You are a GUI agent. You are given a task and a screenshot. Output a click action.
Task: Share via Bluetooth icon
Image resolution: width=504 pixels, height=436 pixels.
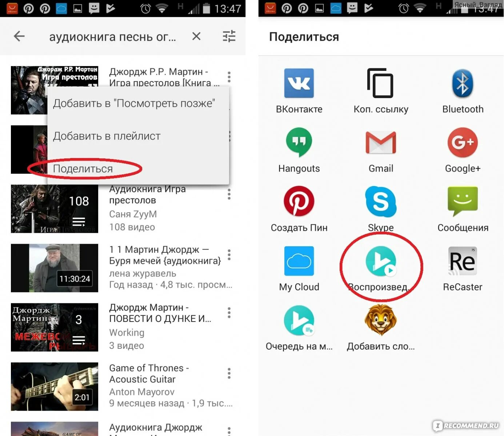pos(463,83)
